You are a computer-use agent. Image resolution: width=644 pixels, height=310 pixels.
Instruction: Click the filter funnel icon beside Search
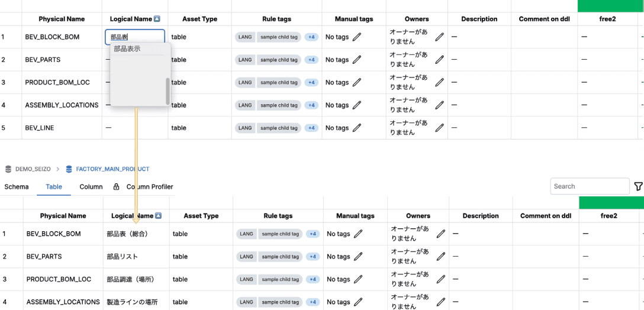click(638, 186)
